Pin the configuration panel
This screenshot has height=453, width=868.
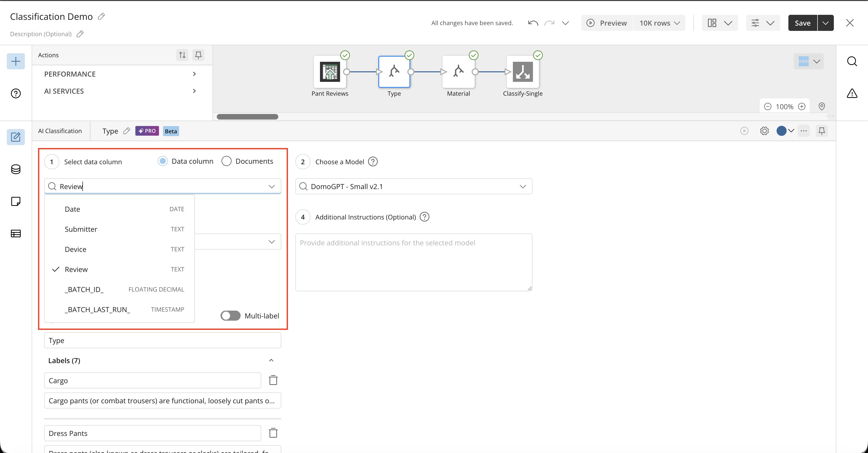pyautogui.click(x=822, y=131)
